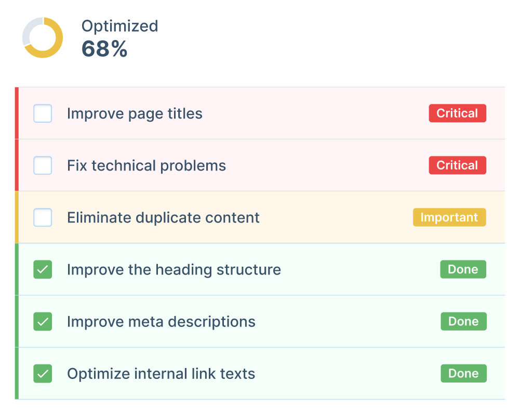Click the 68% optimization score
The image size is (520, 420).
point(104,50)
